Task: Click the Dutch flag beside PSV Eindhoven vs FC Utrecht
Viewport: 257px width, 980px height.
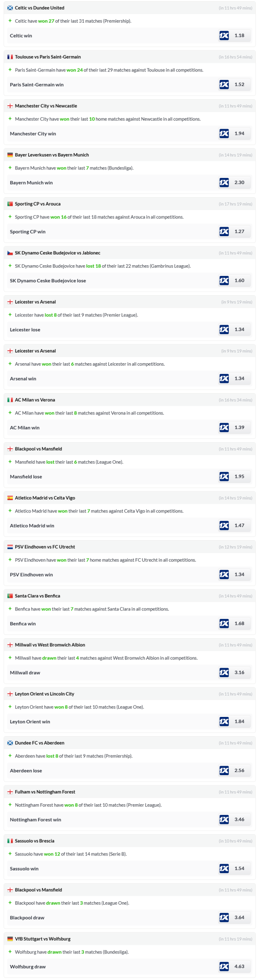Action: (10, 547)
